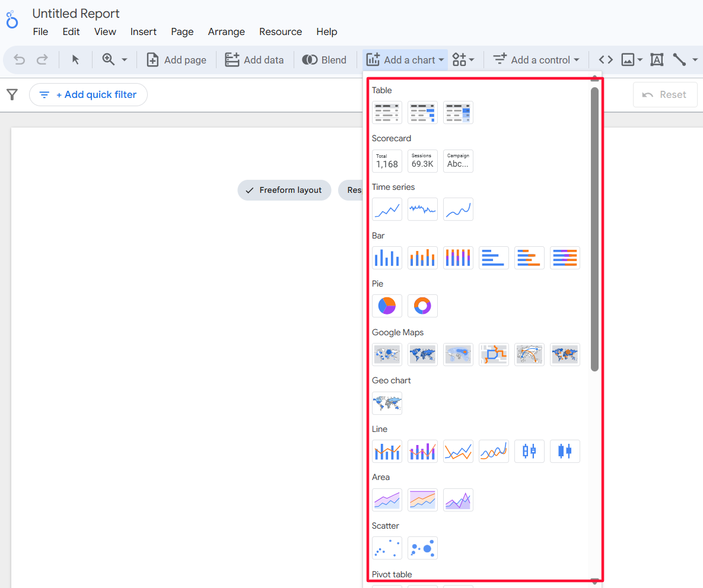The width and height of the screenshot is (703, 588).
Task: Select the Text tool
Action: [657, 59]
